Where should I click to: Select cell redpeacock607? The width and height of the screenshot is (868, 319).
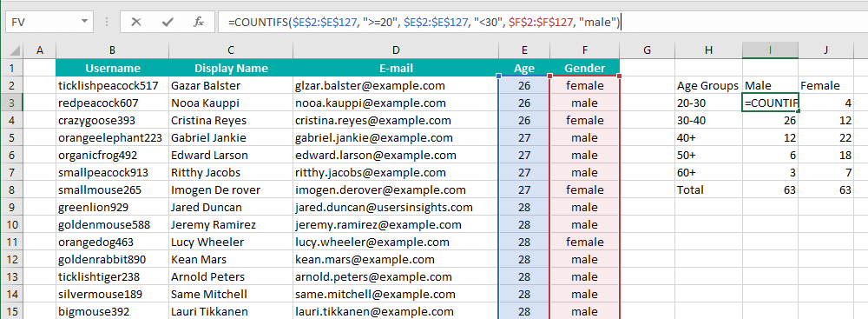coord(112,103)
